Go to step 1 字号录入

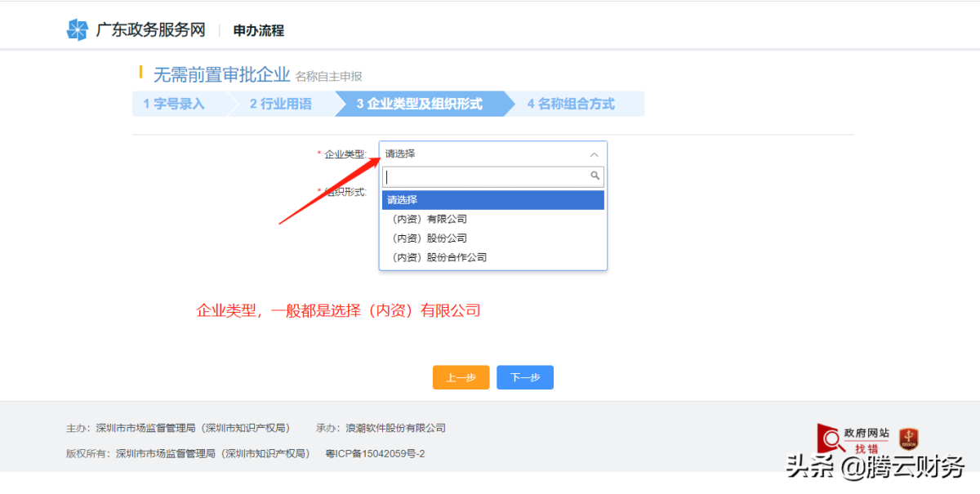click(x=174, y=104)
